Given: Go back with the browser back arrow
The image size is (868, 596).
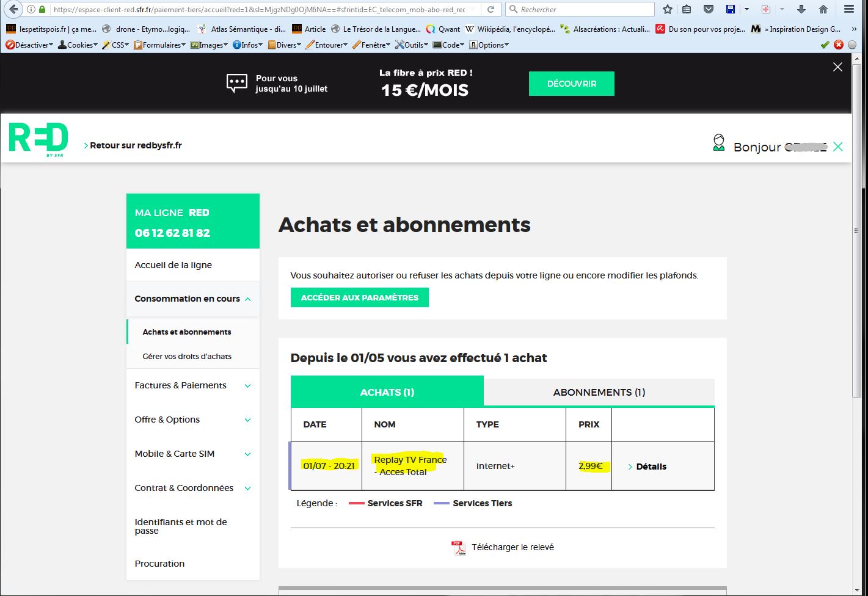Looking at the screenshot, I should pyautogui.click(x=13, y=9).
